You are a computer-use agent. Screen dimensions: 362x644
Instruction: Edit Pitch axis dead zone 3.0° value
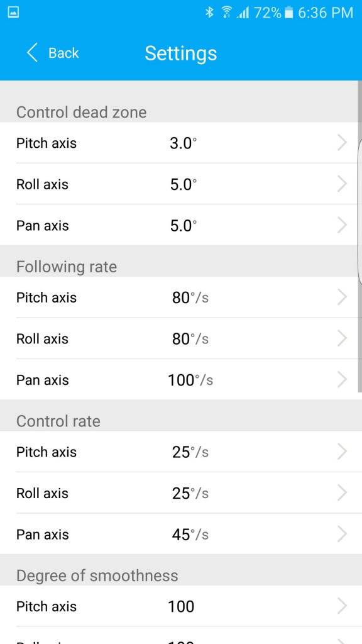point(183,143)
